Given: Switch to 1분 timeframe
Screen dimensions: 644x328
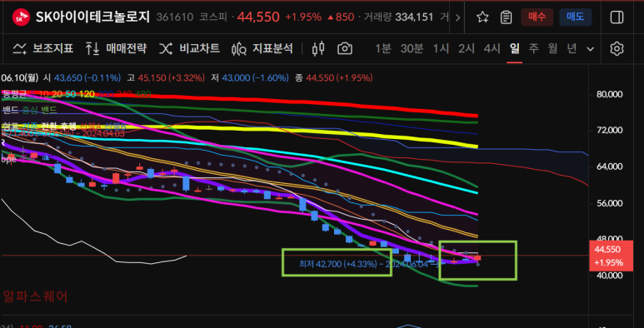Looking at the screenshot, I should coord(383,49).
